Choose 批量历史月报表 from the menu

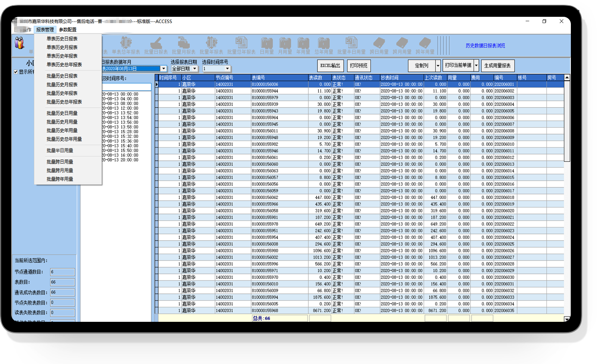pos(62,85)
